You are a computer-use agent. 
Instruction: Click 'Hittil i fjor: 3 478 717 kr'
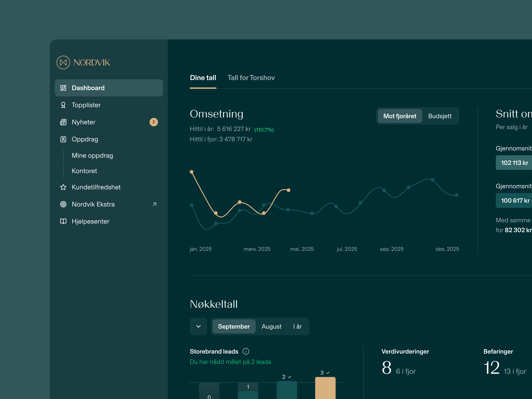pos(221,139)
